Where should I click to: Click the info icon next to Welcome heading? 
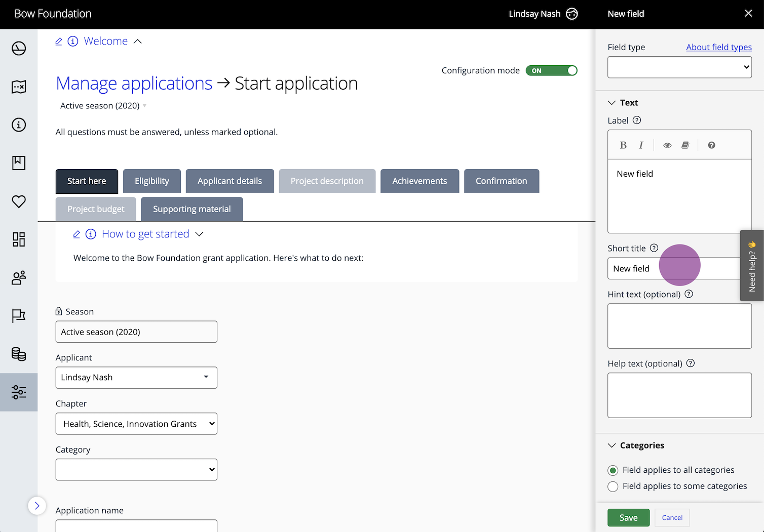[73, 41]
